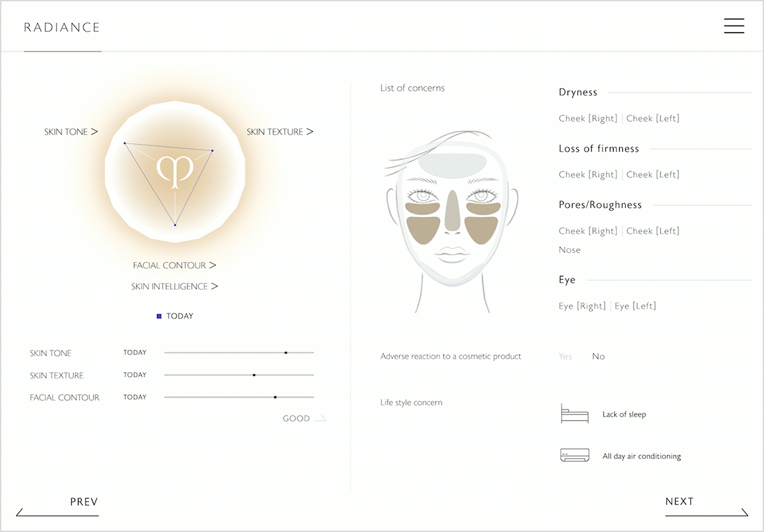
Task: Open the SKIN INTELLIGENCE section
Action: (175, 286)
